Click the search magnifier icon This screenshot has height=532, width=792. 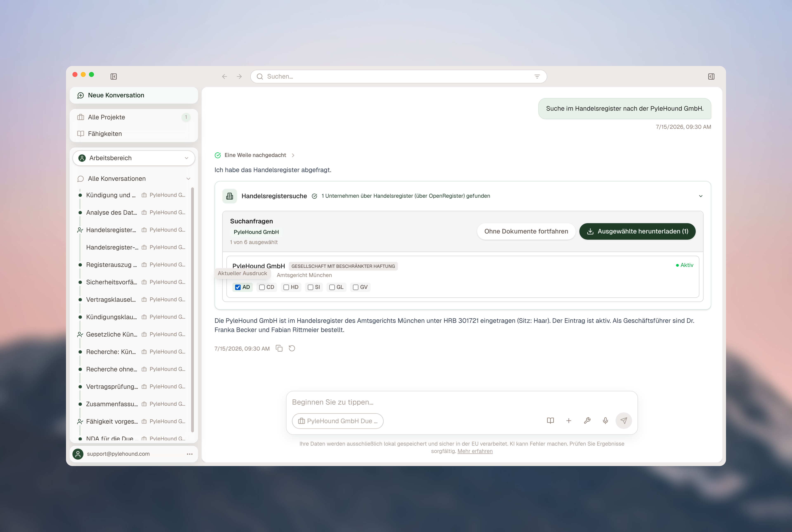[260, 77]
